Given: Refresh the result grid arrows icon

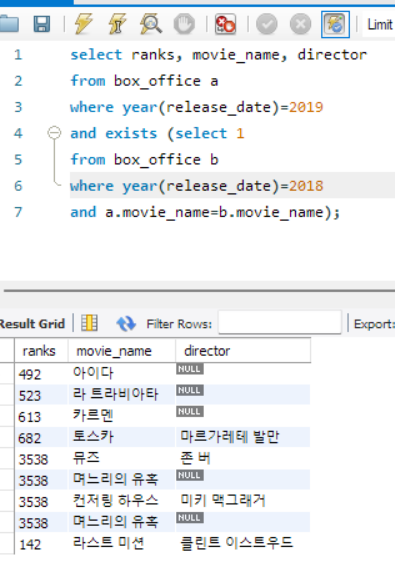Looking at the screenshot, I should tap(126, 324).
